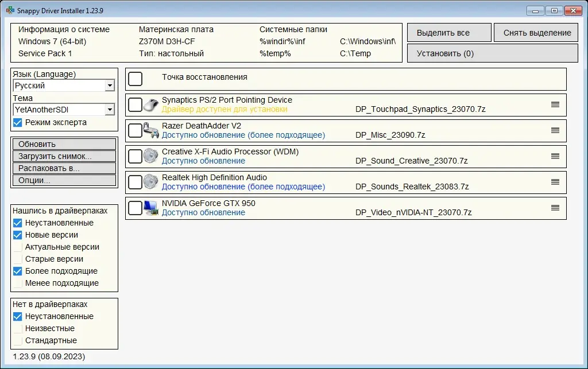Click the Драйвер доступен для установки status
588x369 pixels.
click(225, 110)
